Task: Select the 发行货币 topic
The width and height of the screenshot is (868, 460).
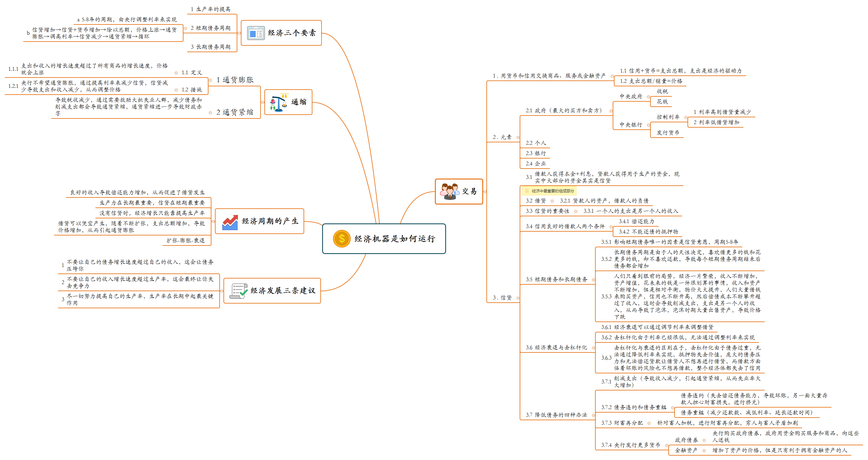Action: click(668, 133)
